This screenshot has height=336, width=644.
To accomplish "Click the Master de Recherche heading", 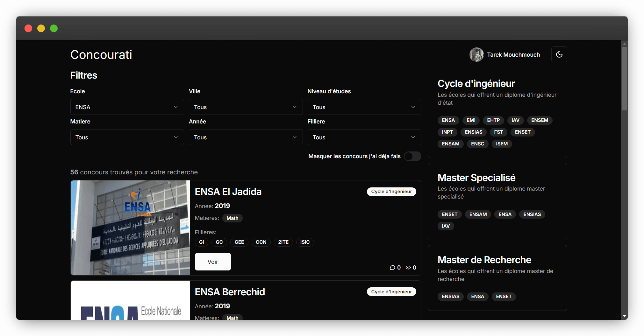I will pos(484,260).
